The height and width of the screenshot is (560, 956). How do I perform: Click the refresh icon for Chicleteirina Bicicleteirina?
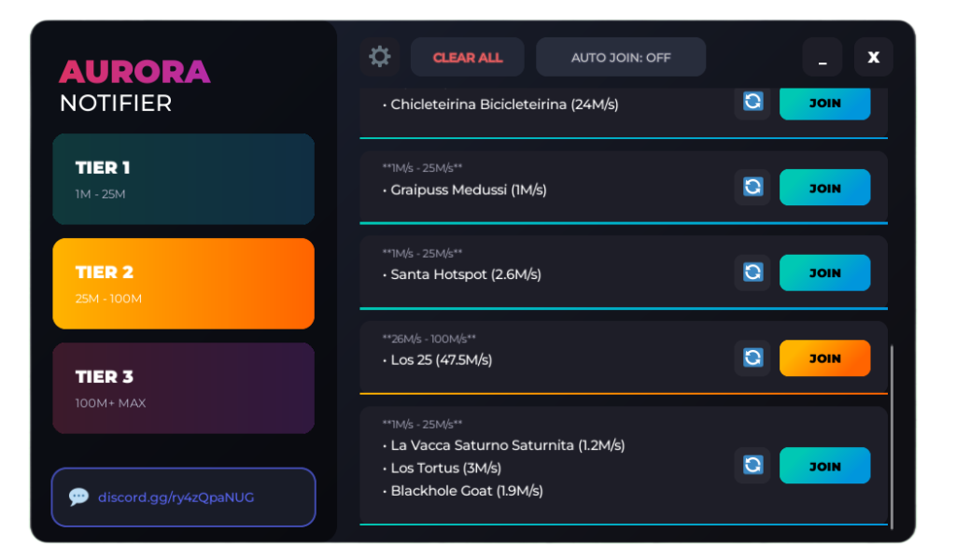point(752,103)
